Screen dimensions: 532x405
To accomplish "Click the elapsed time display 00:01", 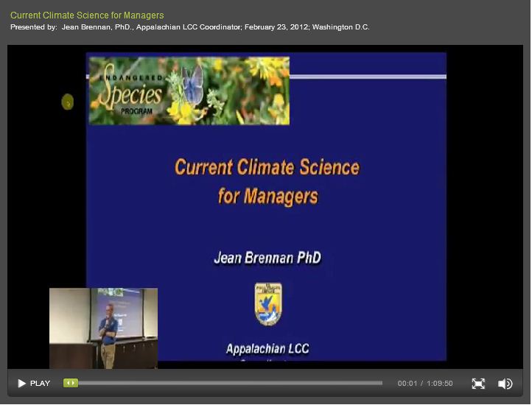I will point(407,384).
